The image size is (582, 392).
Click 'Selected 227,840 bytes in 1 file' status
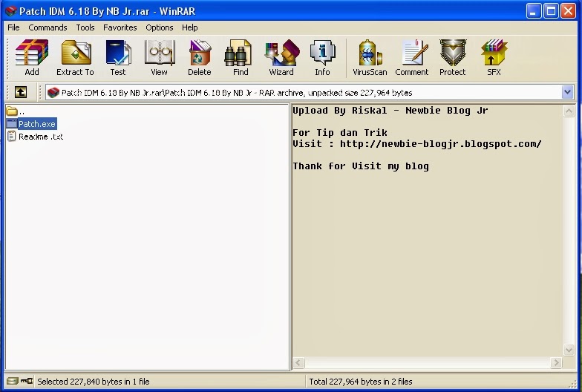94,382
